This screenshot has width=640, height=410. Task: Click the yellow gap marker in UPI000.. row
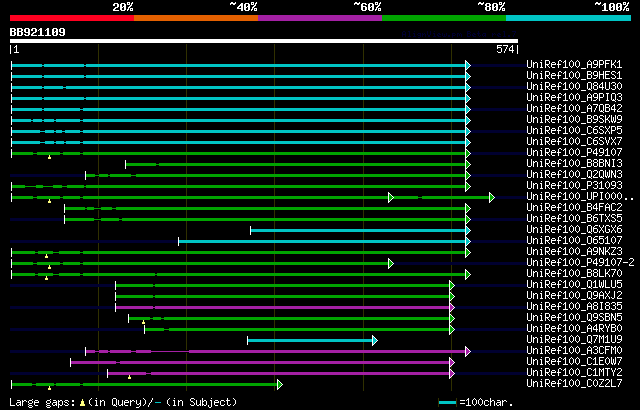[49, 201]
